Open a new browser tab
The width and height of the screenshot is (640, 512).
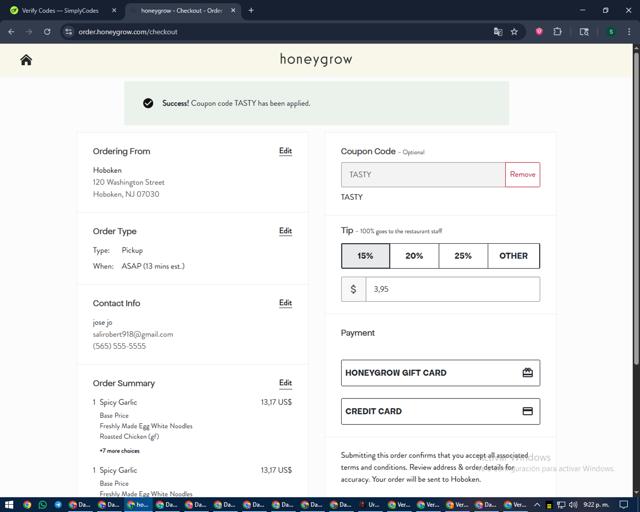click(x=251, y=11)
